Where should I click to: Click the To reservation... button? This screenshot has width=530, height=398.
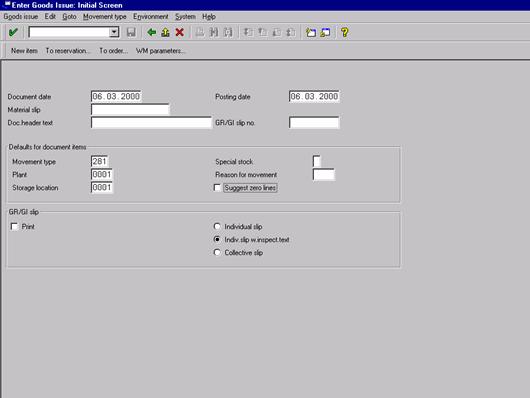coord(68,51)
